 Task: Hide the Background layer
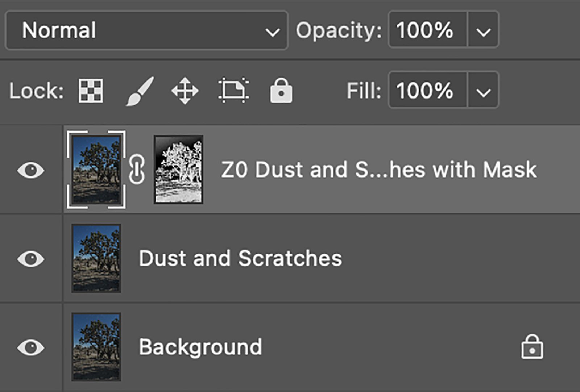31,347
